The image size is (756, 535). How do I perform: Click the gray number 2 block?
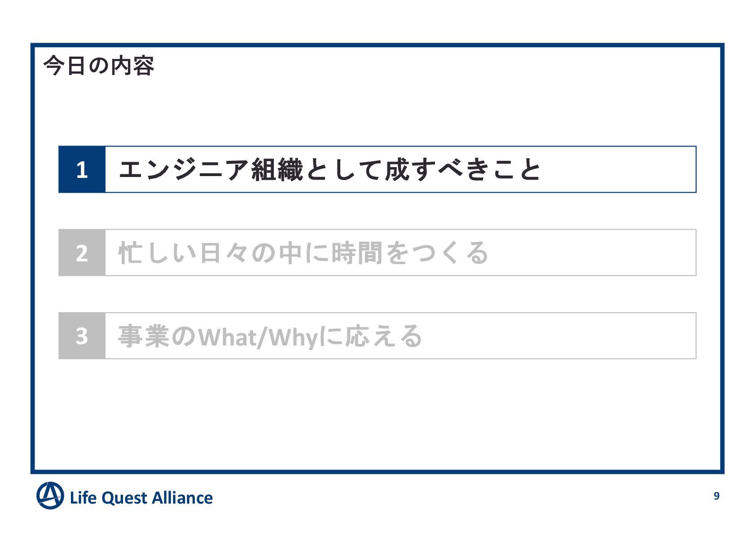pos(82,252)
